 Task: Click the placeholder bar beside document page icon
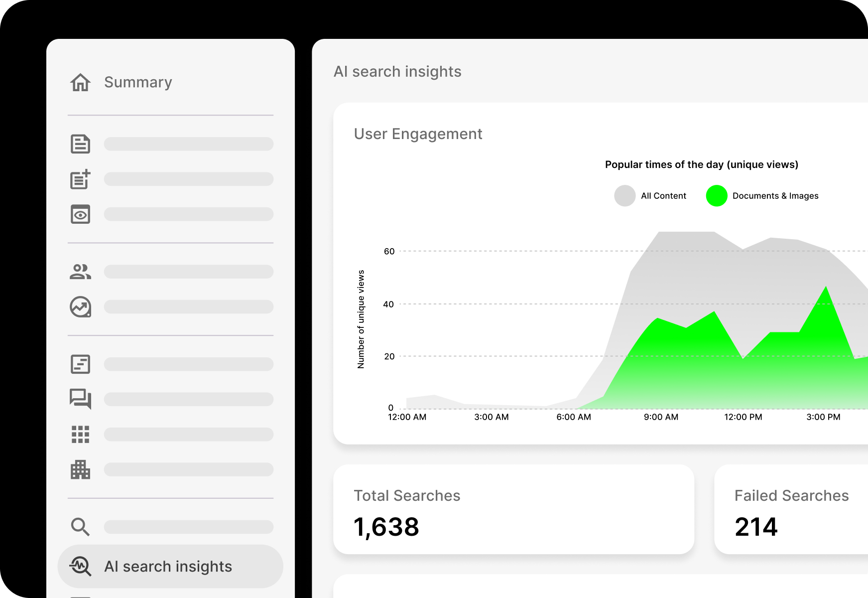[189, 144]
